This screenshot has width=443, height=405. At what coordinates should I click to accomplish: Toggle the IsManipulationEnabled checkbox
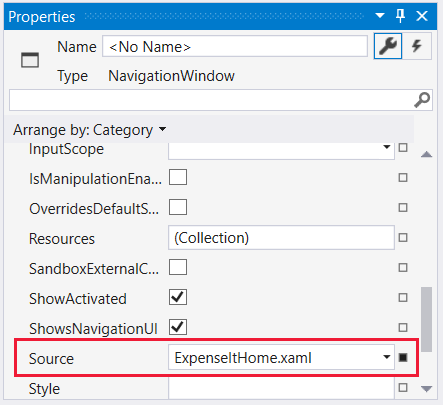pyautogui.click(x=178, y=177)
